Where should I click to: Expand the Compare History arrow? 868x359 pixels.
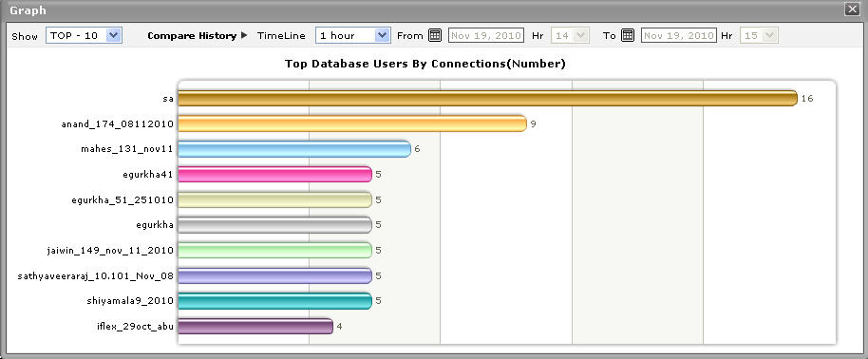tap(244, 35)
